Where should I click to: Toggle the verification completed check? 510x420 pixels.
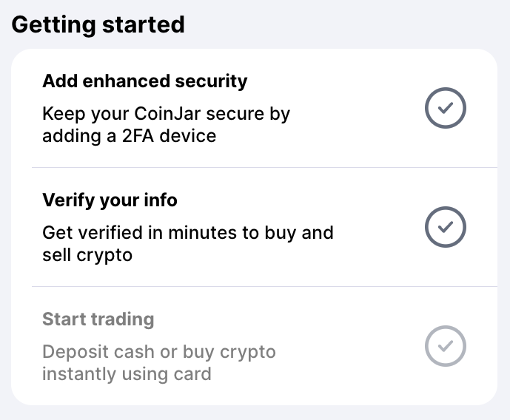446,227
